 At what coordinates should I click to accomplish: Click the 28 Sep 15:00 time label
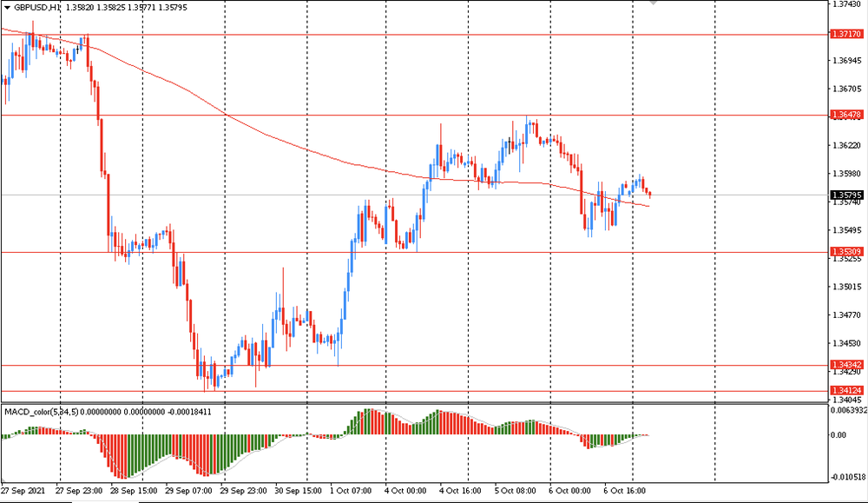pyautogui.click(x=134, y=491)
